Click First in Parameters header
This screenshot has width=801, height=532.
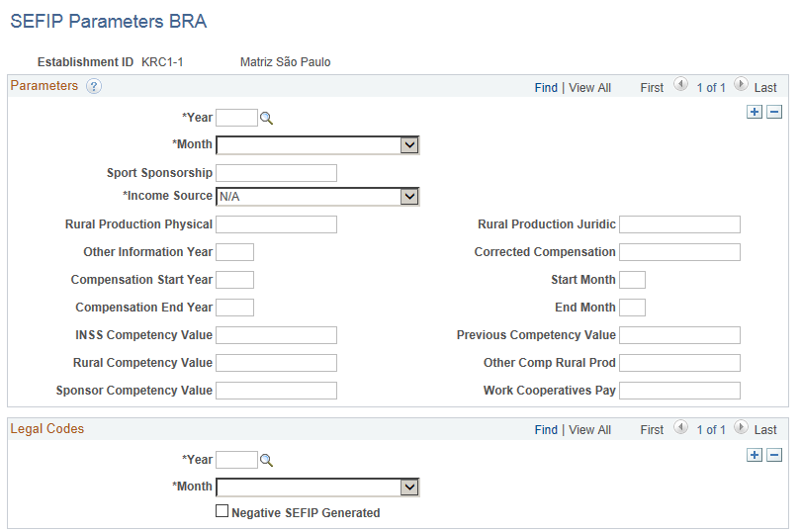point(652,88)
